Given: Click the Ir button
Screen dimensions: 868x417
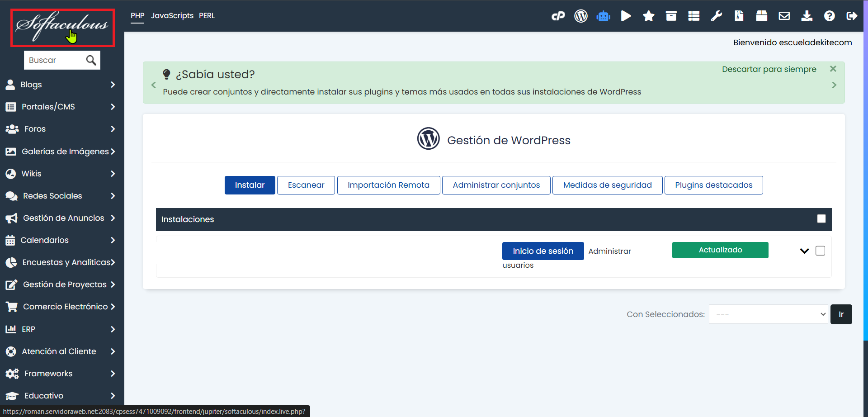Looking at the screenshot, I should [841, 314].
